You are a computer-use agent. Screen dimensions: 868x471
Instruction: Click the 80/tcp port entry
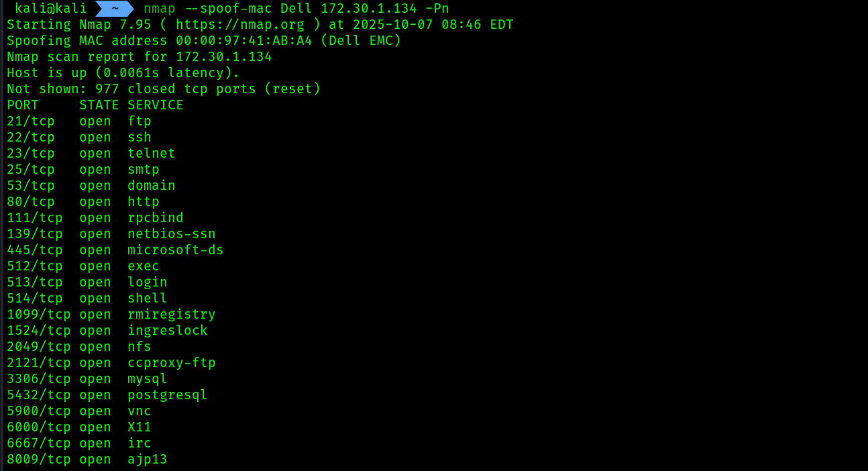point(31,202)
